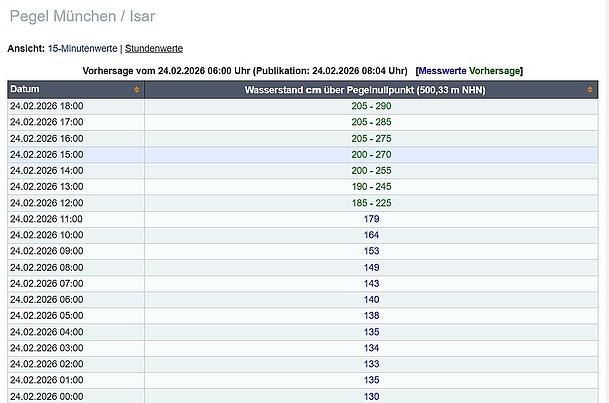
Task: Click the green Vorhersage legend label
Action: pos(494,71)
